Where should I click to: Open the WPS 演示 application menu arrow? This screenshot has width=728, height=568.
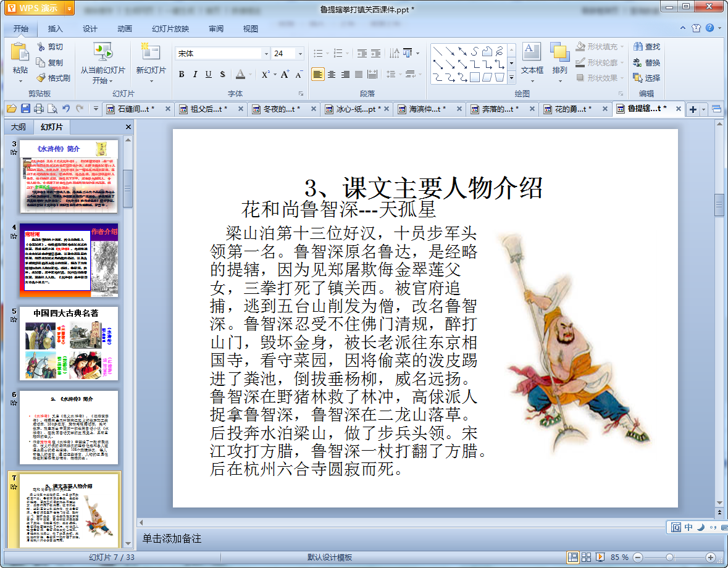pos(69,9)
